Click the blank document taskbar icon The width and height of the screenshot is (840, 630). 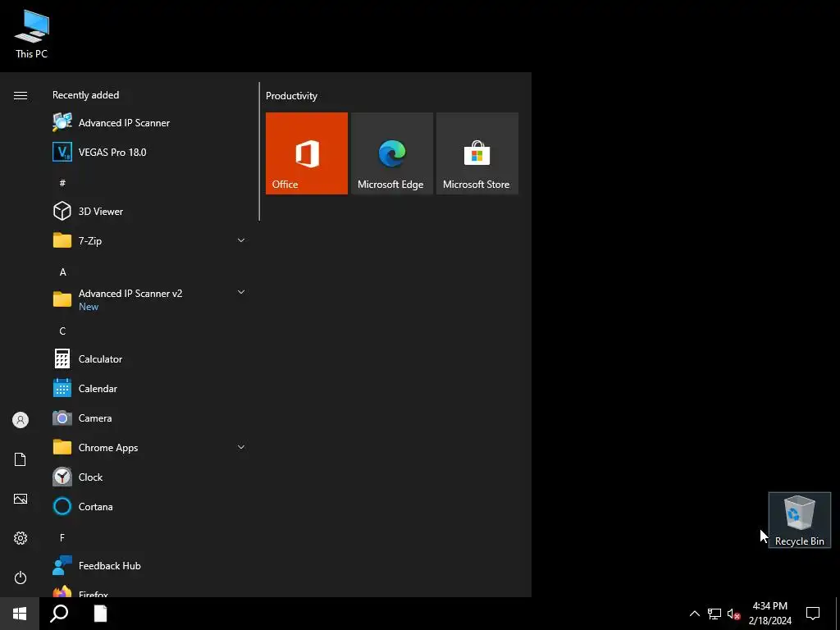100,614
